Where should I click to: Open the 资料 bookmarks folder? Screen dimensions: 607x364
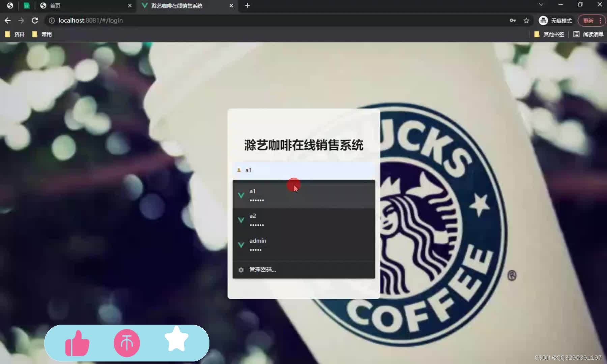[x=15, y=34]
